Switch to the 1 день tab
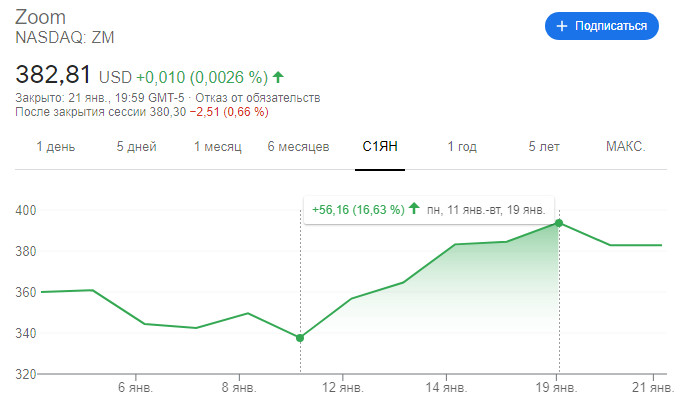691x408 pixels. [x=56, y=147]
